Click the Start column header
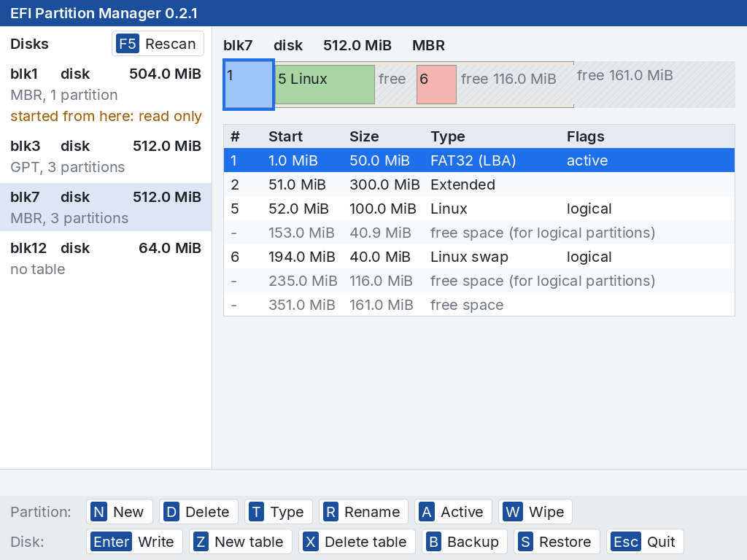The image size is (747, 560). tap(285, 136)
